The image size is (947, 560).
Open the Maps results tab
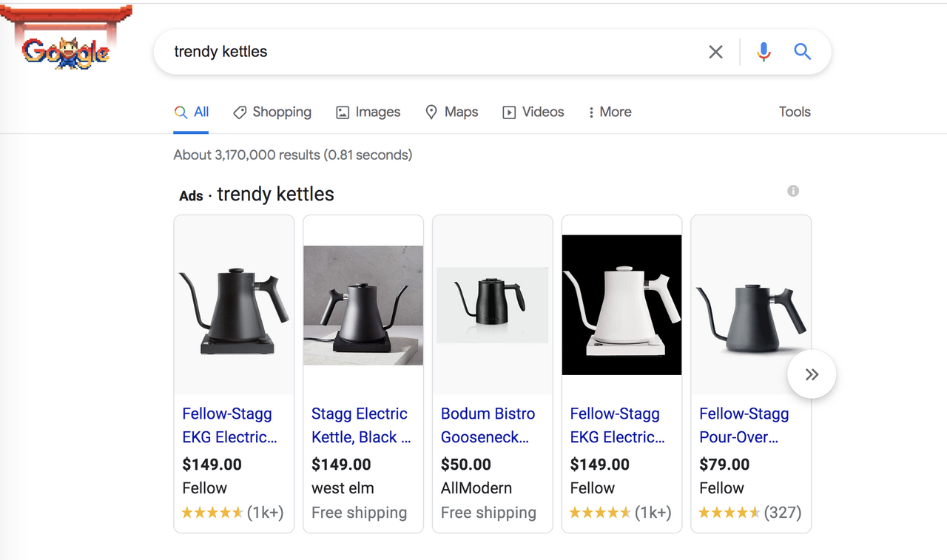pyautogui.click(x=451, y=112)
